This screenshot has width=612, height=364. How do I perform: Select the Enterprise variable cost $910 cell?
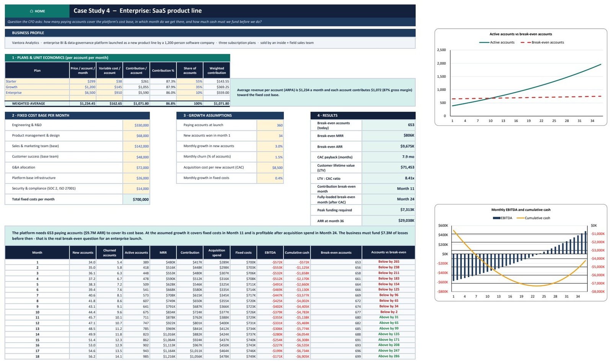pyautogui.click(x=109, y=93)
